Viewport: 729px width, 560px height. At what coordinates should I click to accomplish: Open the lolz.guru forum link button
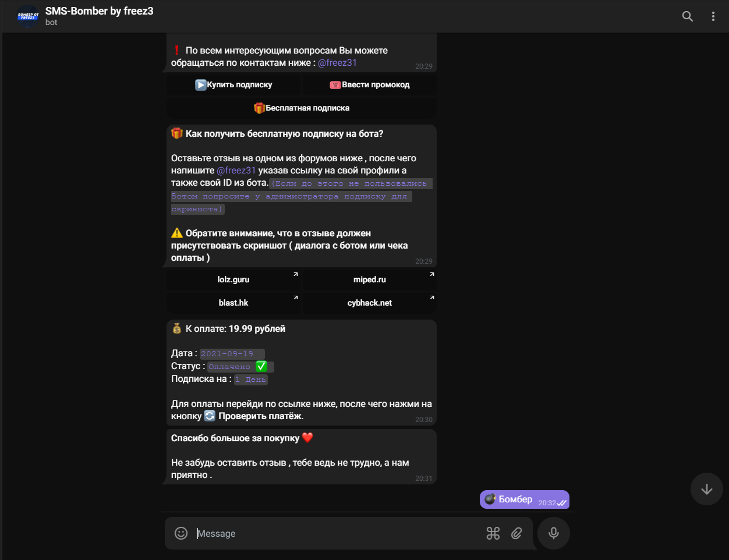[x=234, y=280]
